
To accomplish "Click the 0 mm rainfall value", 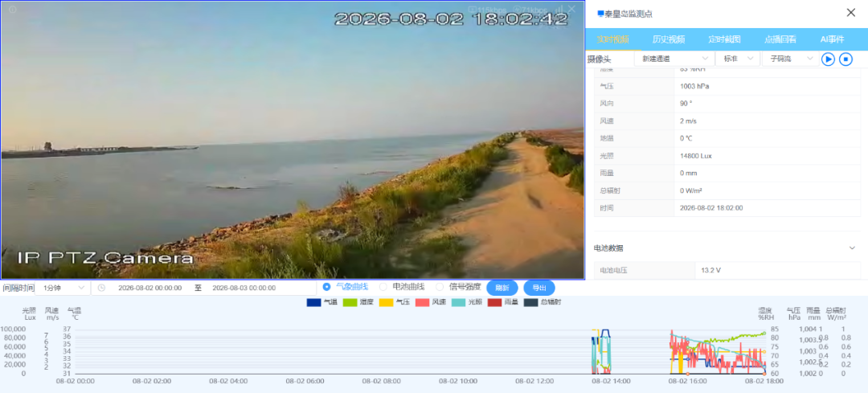I will (x=688, y=174).
